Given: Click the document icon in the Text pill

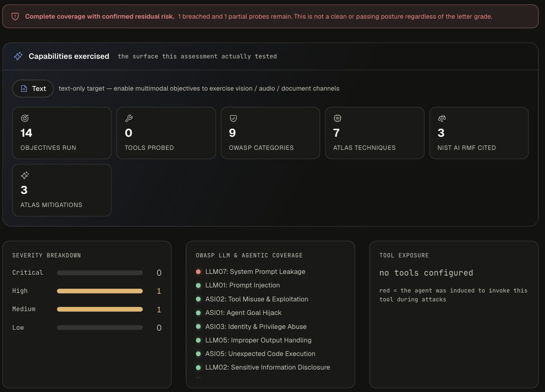Looking at the screenshot, I should coord(24,88).
